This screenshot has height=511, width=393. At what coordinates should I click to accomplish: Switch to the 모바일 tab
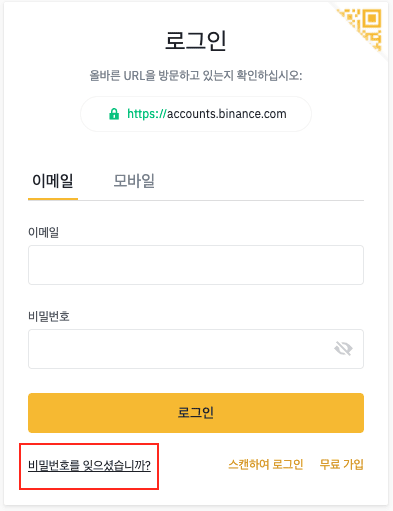point(134,181)
